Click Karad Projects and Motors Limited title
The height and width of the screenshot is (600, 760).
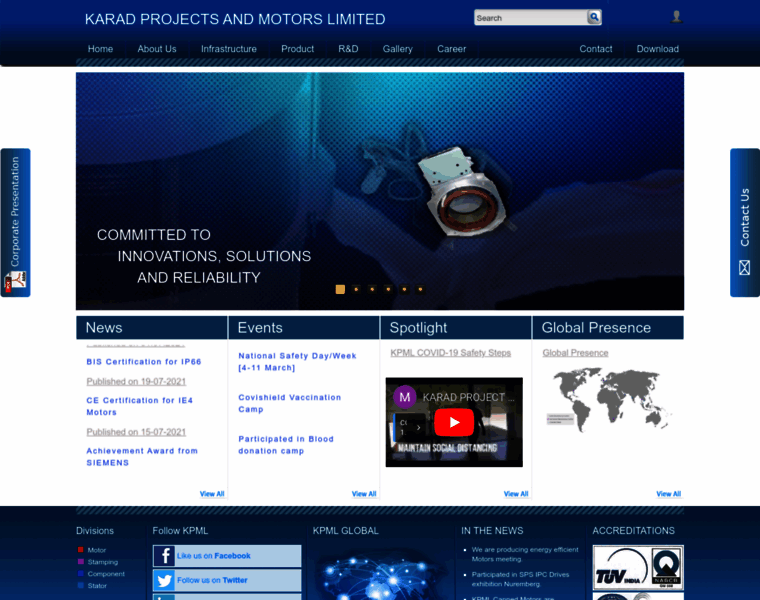coord(235,19)
